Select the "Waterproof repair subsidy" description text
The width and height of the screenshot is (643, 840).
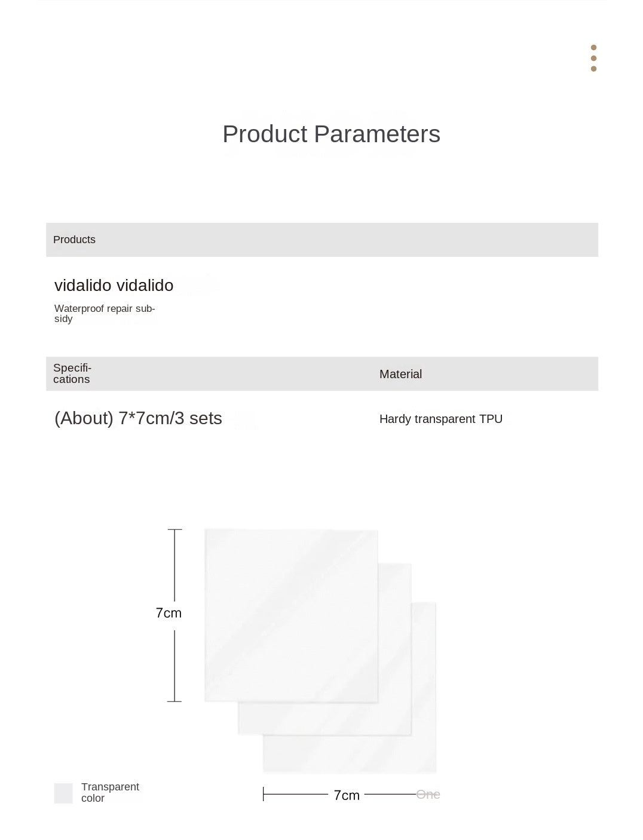click(104, 313)
